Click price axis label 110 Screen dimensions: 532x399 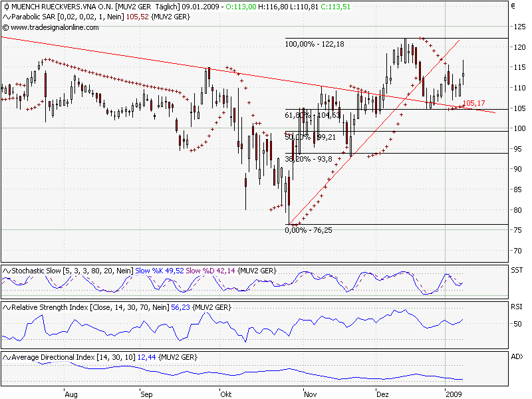(519, 88)
